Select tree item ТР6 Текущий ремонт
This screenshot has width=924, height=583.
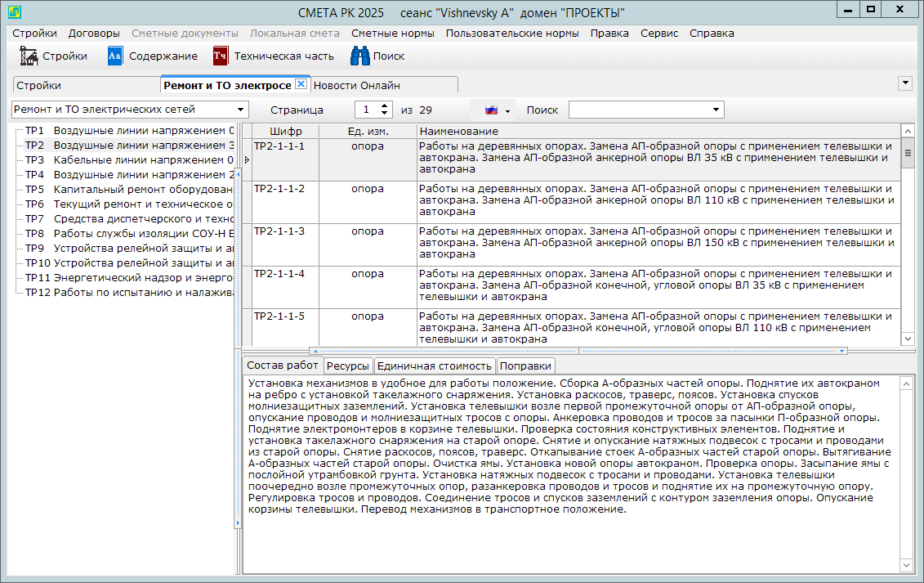[x=129, y=204]
